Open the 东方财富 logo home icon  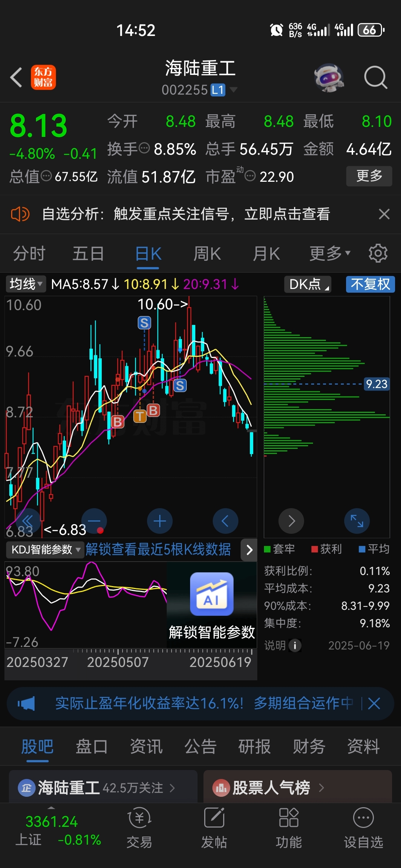43,77
